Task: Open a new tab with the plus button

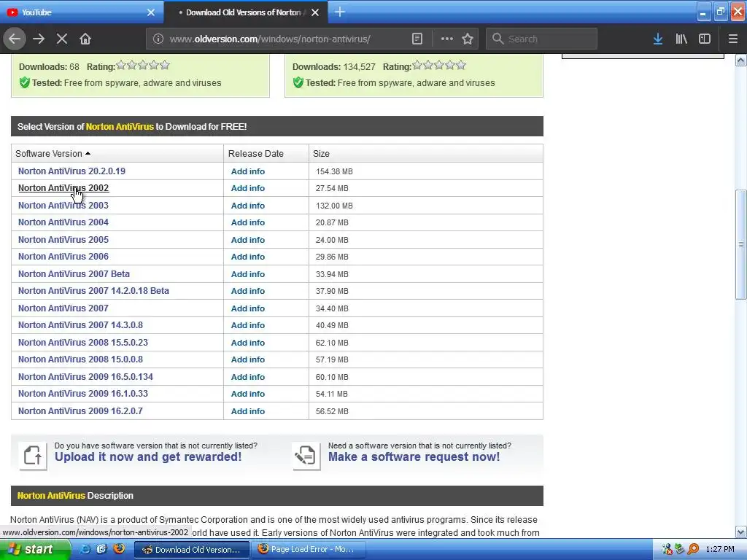Action: 340,12
